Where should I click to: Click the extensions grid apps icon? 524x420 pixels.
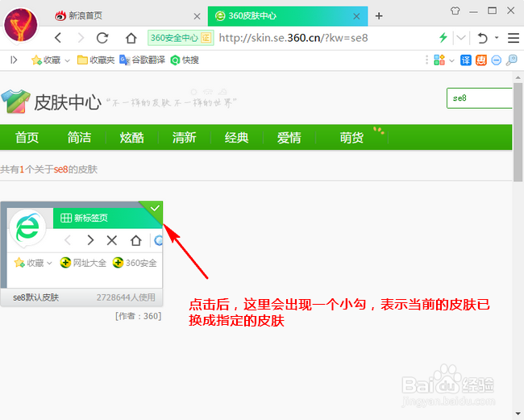pos(439,60)
